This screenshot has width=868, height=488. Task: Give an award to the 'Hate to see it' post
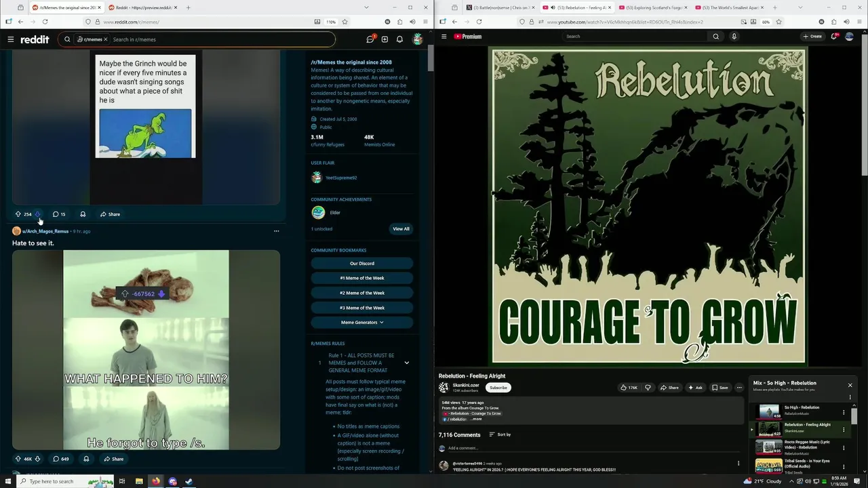pyautogui.click(x=86, y=459)
